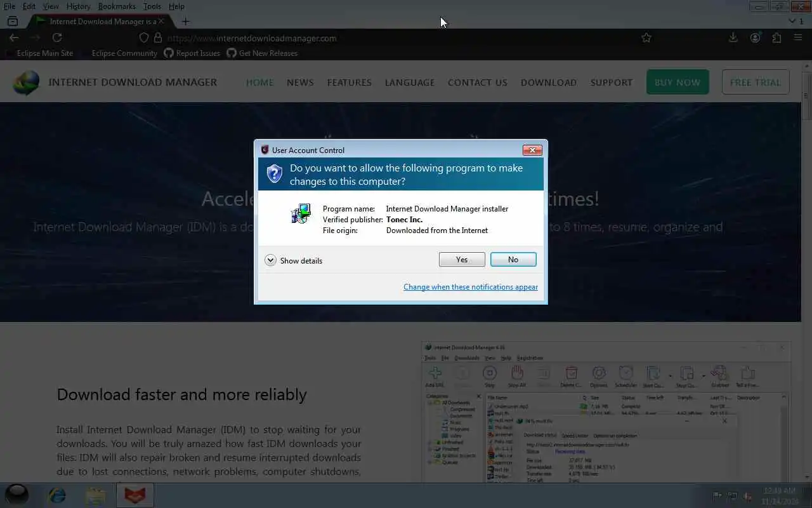Open the Bookmarks menu
Screen dimensions: 812x508
click(x=117, y=6)
